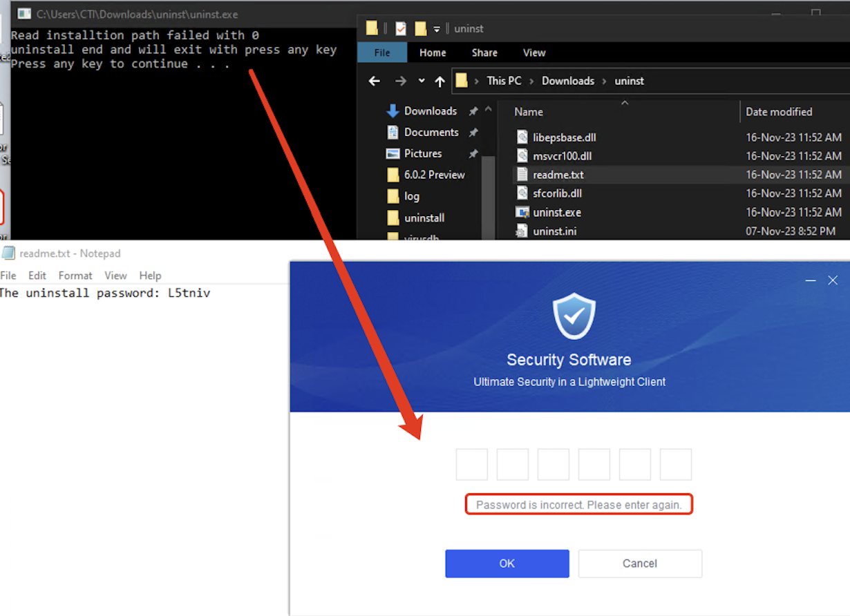
Task: Sort files by the Name column header
Action: coord(529,112)
